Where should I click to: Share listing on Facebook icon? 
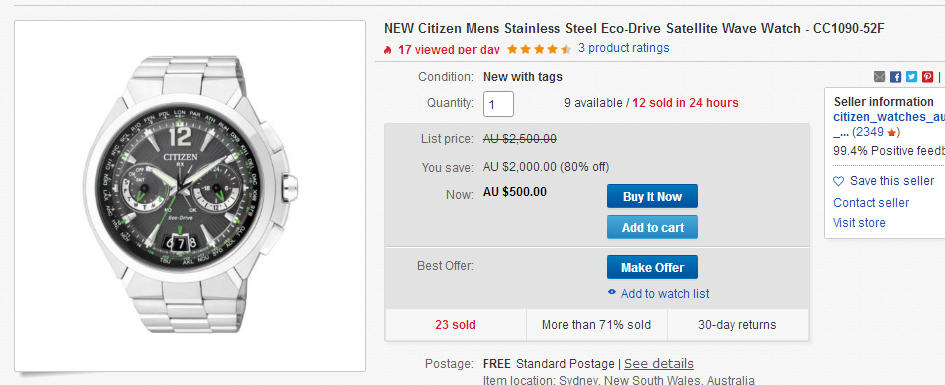tap(896, 77)
